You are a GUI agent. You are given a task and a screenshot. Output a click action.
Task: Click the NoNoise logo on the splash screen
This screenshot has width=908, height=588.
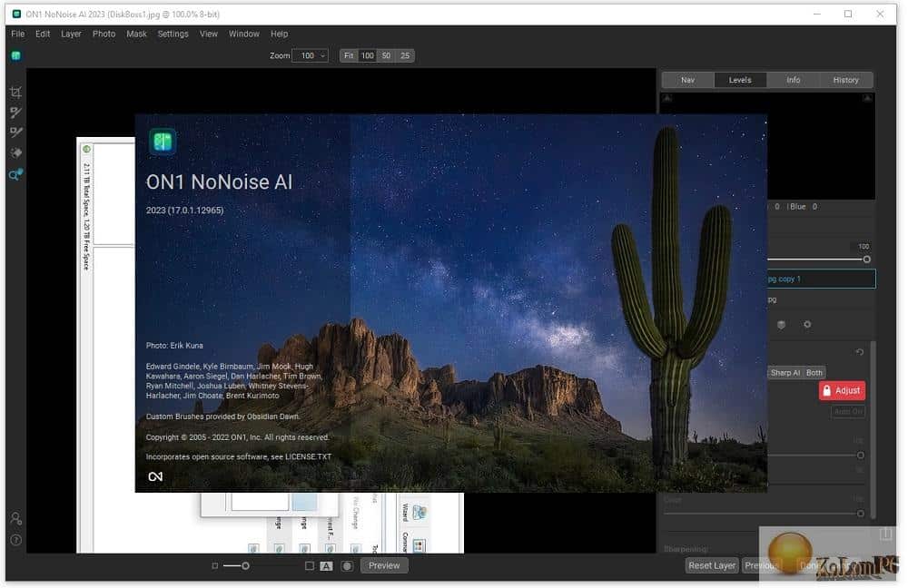point(163,142)
